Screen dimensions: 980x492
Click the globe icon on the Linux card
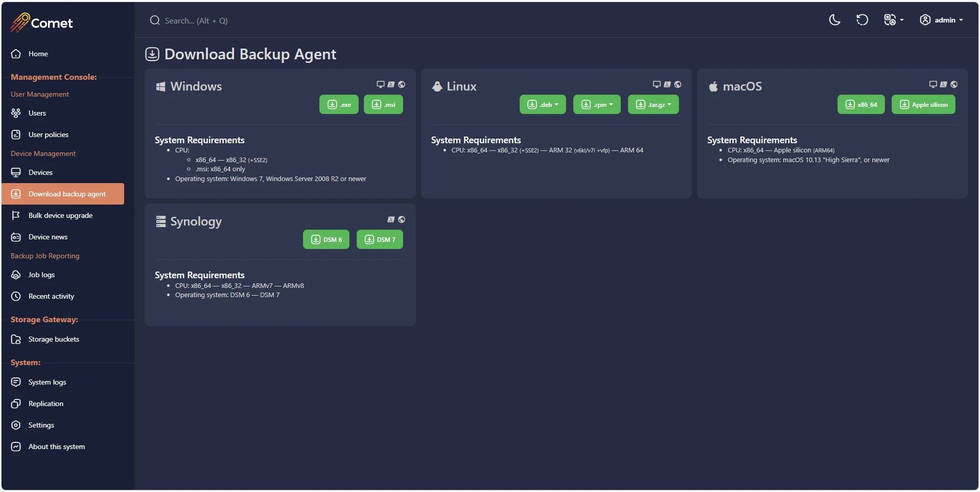pos(678,84)
